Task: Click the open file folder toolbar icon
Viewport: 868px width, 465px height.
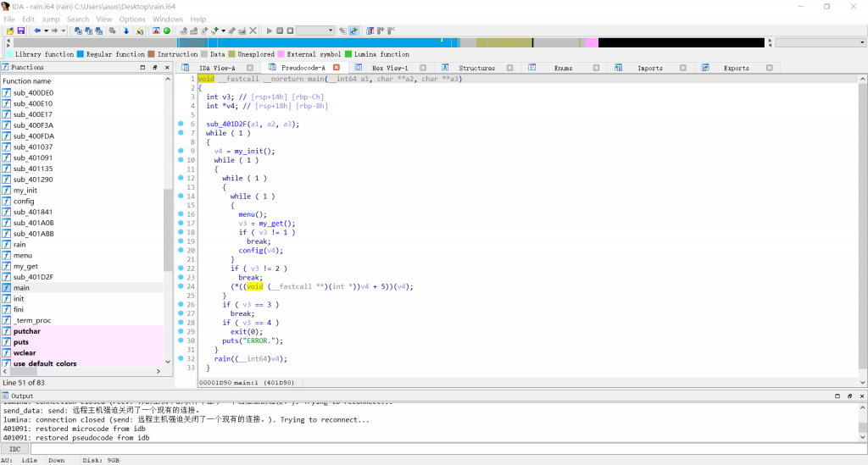Action: (10, 31)
